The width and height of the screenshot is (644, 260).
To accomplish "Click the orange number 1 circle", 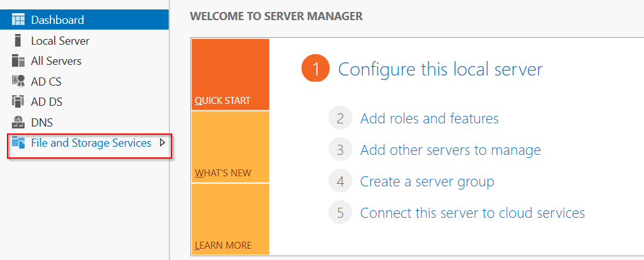I will tap(316, 69).
